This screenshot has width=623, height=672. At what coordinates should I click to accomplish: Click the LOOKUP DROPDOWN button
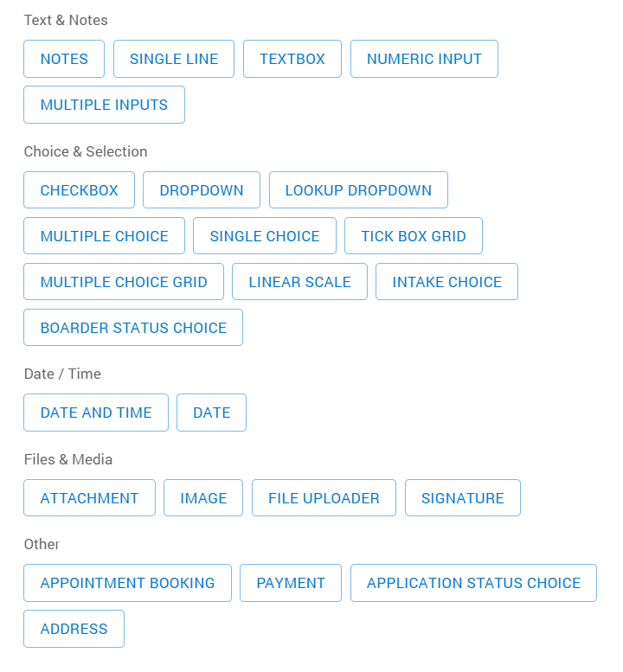click(358, 190)
